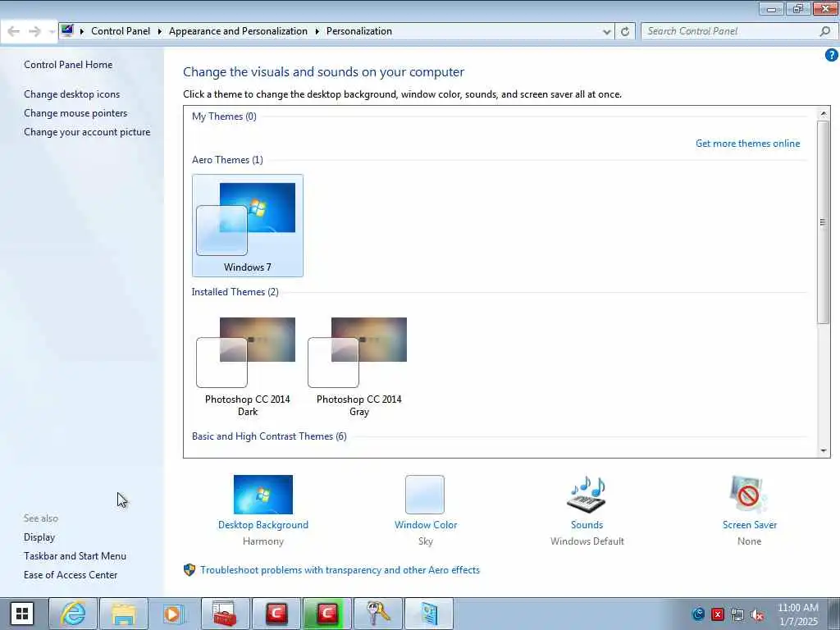Open the File Explorer taskbar icon
The image size is (840, 630).
(124, 614)
